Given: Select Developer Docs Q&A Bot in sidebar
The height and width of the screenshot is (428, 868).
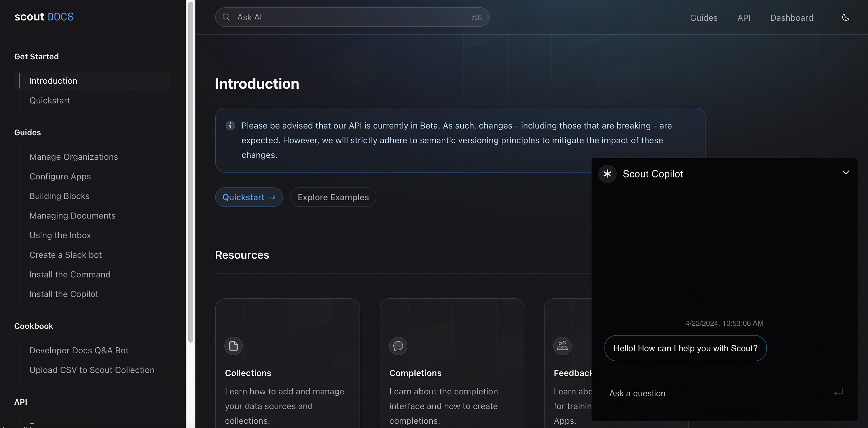Looking at the screenshot, I should [x=79, y=350].
